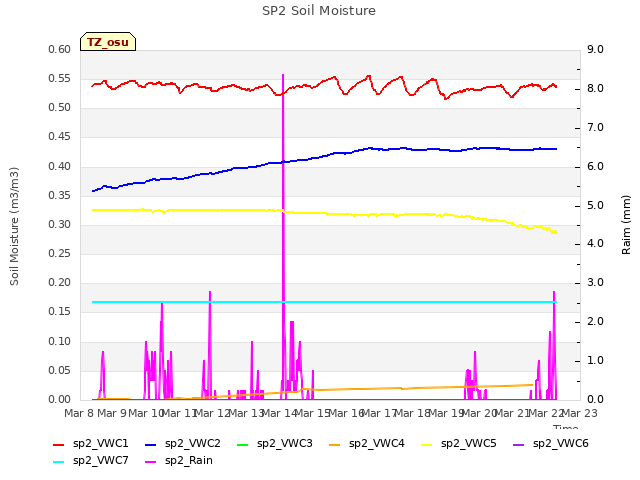Click the 8.0 right axis value
Viewport: 640px width, 480px height.
pyautogui.click(x=595, y=89)
